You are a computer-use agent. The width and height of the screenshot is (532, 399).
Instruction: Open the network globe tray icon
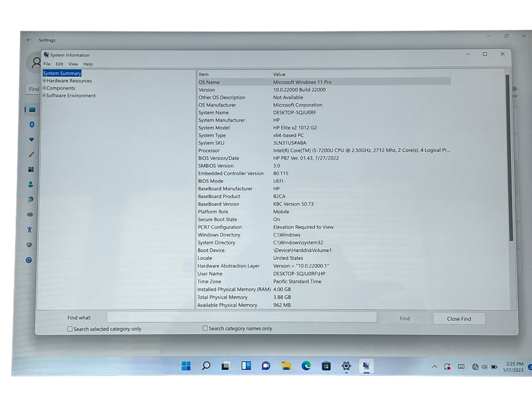point(475,367)
